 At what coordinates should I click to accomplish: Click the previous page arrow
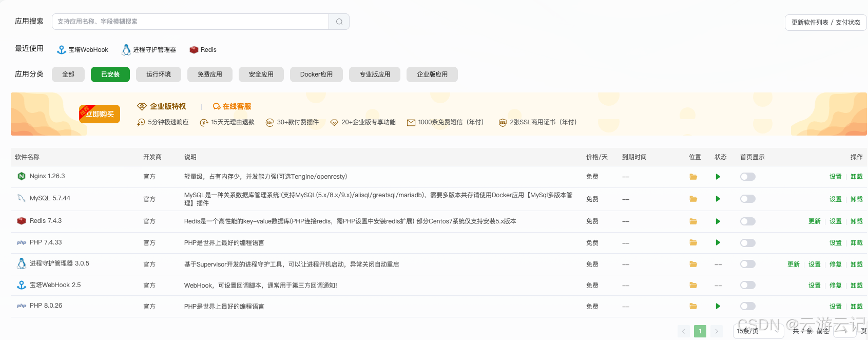click(x=684, y=331)
